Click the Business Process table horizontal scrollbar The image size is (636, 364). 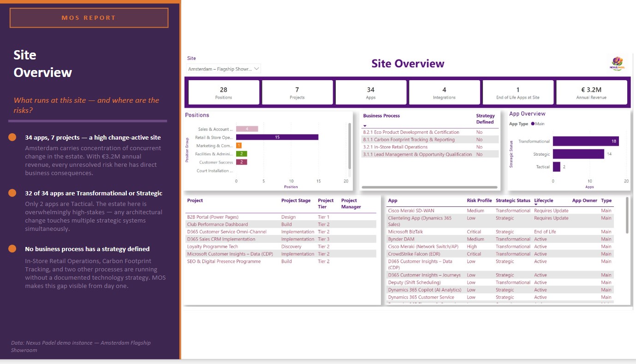click(429, 188)
